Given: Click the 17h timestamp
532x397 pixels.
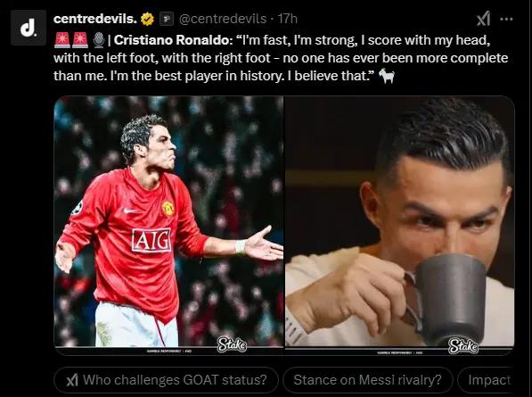Looking at the screenshot, I should point(287,19).
